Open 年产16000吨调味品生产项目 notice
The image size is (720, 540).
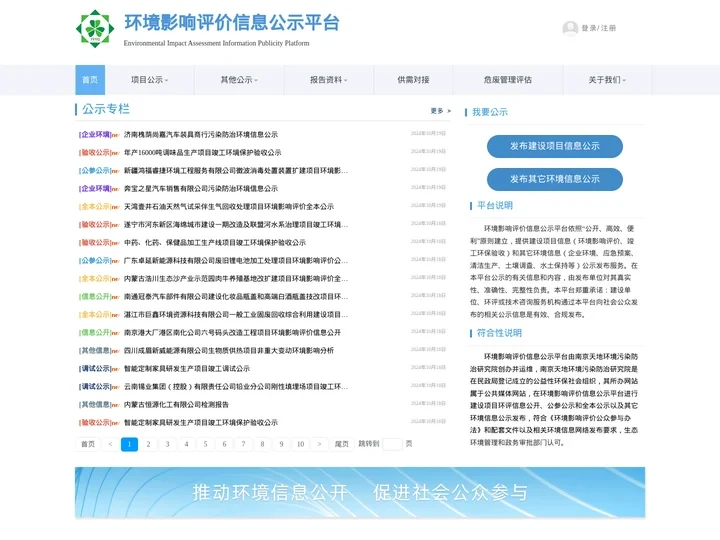click(x=202, y=152)
